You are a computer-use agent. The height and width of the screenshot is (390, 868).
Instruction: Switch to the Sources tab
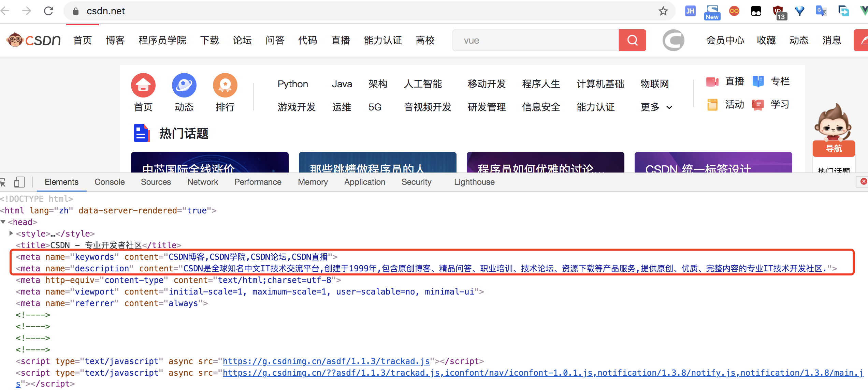[x=156, y=182]
